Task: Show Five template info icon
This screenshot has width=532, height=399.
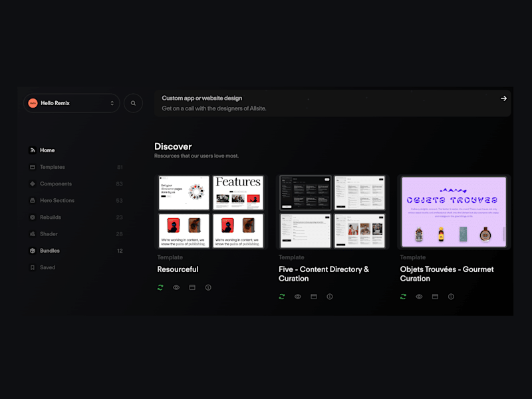Action: 329,297
